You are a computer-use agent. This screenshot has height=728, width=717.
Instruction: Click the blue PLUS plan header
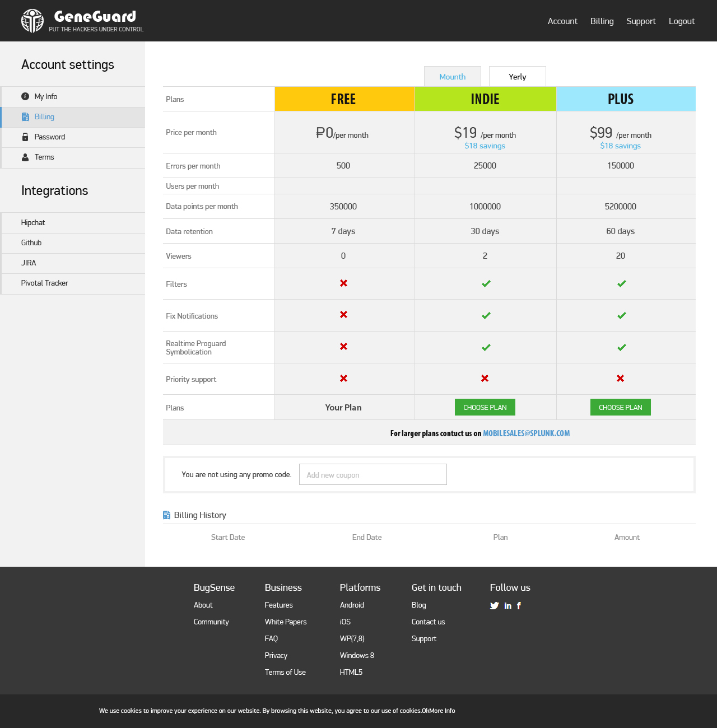626,99
